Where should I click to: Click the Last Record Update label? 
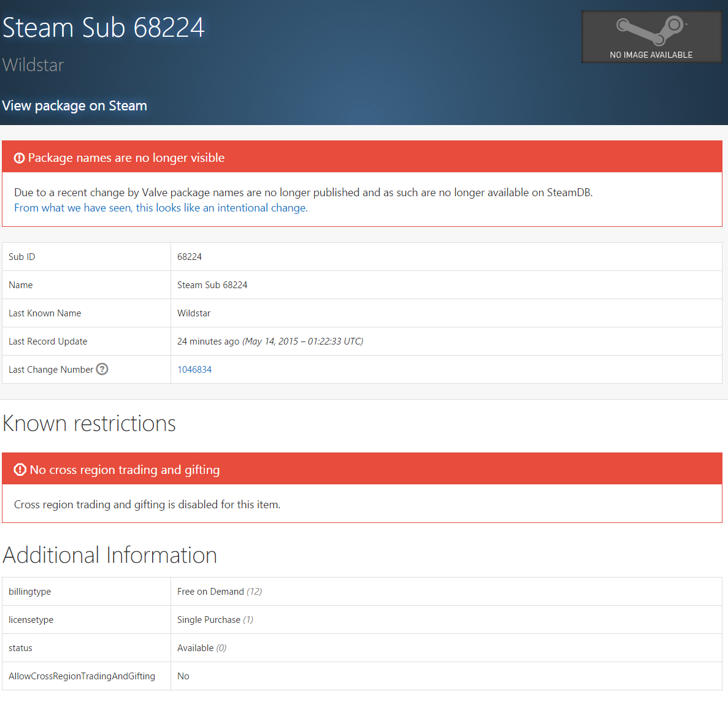(x=48, y=341)
